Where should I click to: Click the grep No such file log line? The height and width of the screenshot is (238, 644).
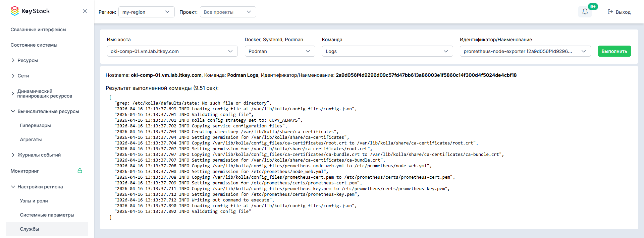tap(193, 103)
